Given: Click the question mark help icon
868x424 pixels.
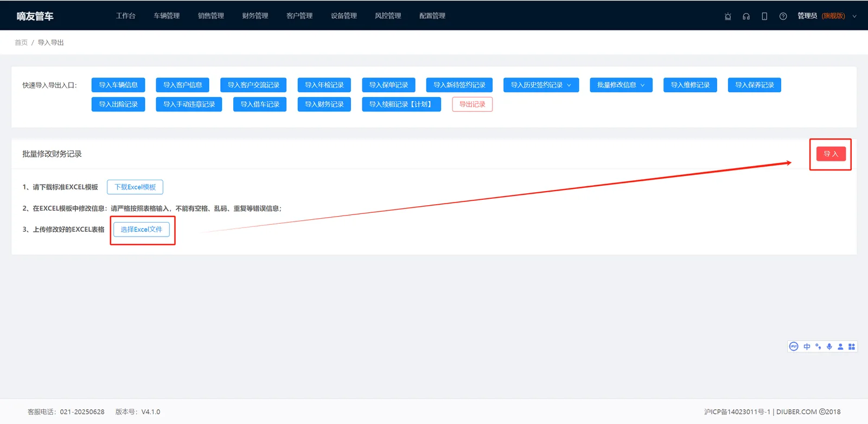Looking at the screenshot, I should pos(783,16).
